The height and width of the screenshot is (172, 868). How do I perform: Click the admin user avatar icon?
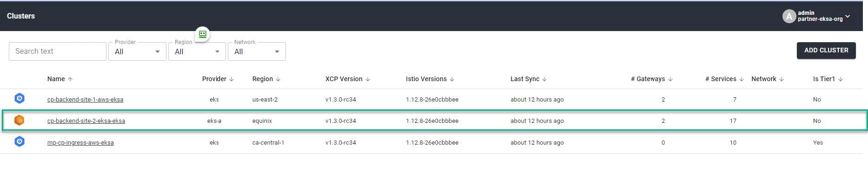789,16
